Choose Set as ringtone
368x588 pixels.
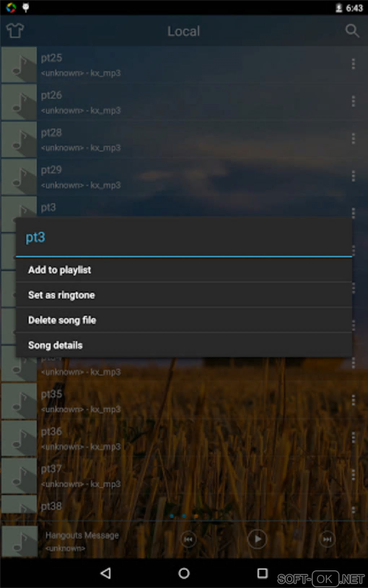tap(184, 295)
